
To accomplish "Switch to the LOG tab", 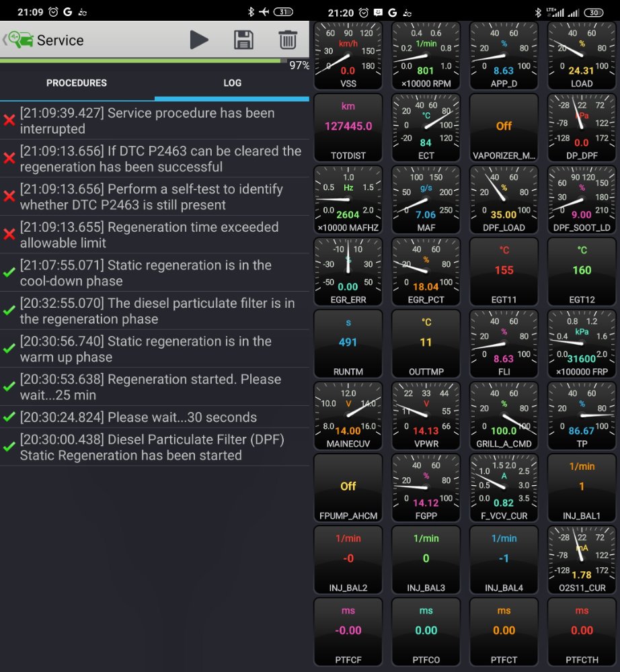I will pyautogui.click(x=232, y=83).
